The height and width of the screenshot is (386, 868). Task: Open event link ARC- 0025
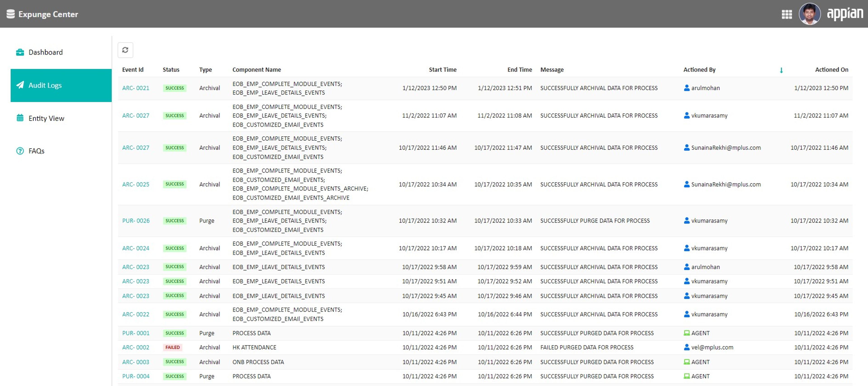[135, 184]
